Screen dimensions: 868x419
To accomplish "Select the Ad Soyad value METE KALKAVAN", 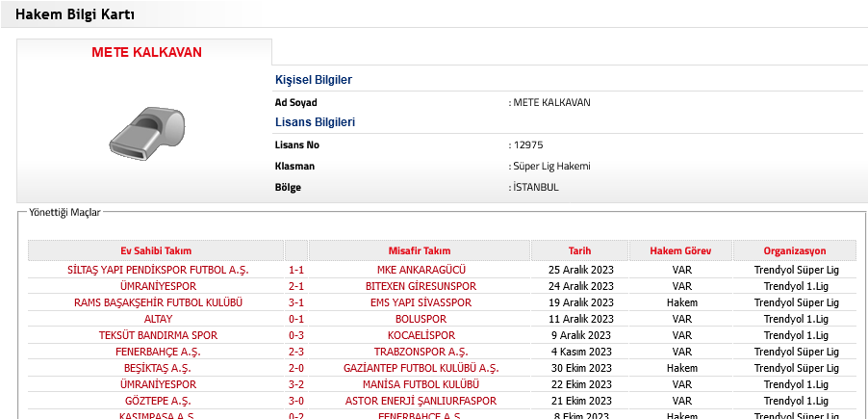I will click(551, 102).
